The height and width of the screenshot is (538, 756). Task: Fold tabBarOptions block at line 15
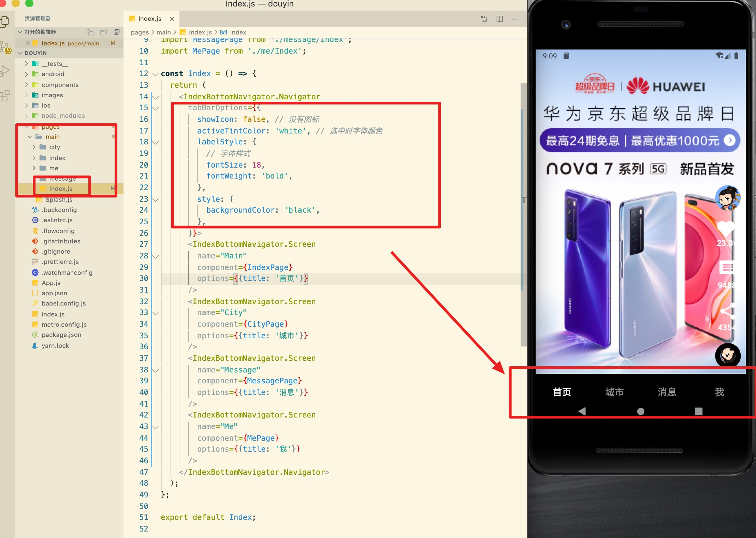(156, 108)
